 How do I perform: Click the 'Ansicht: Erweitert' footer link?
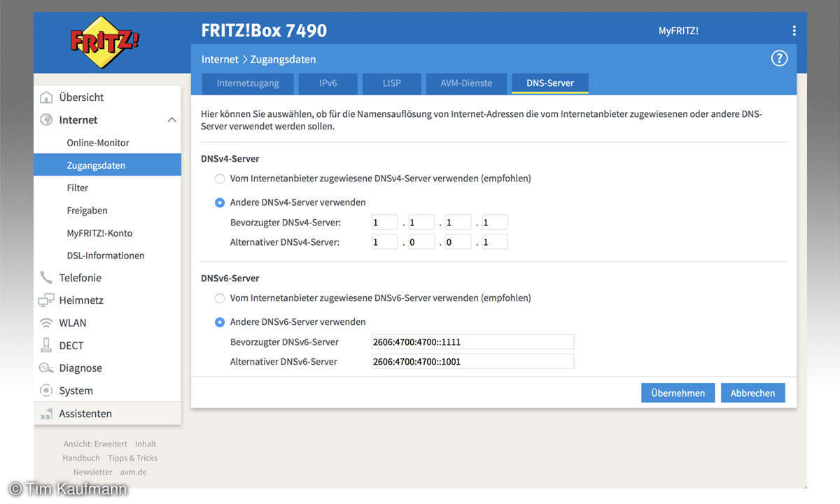click(x=95, y=444)
